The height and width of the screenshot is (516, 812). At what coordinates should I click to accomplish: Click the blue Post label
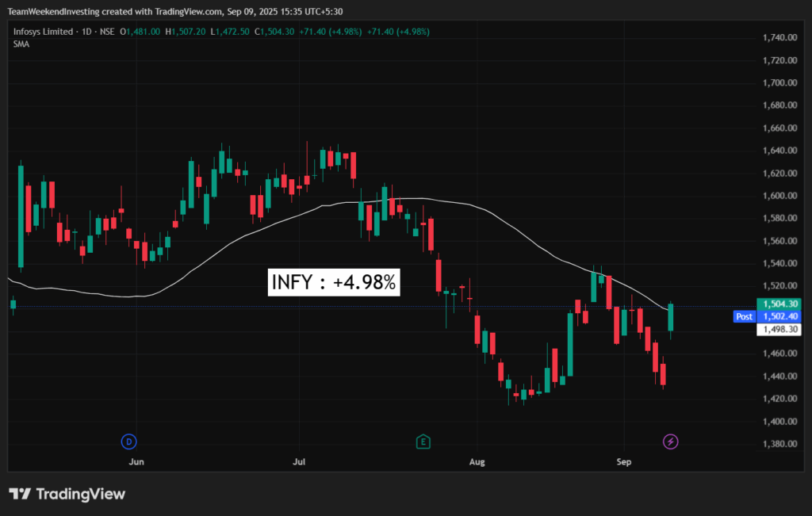744,316
